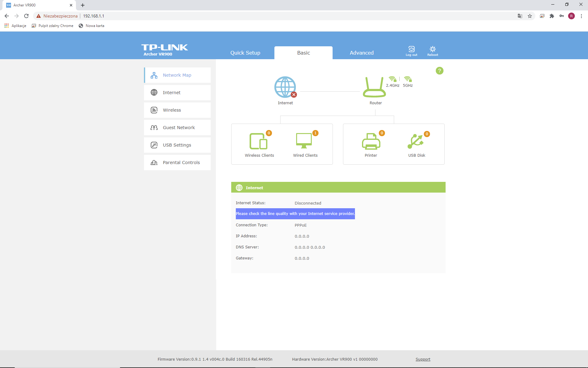
Task: Open the Wired Clients monitor icon
Action: [x=304, y=141]
